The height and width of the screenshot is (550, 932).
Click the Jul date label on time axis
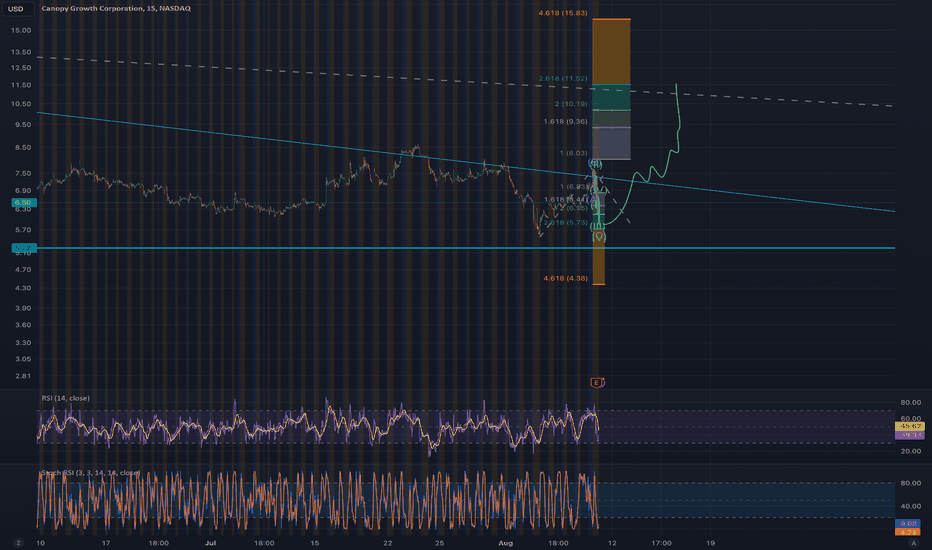coord(210,543)
